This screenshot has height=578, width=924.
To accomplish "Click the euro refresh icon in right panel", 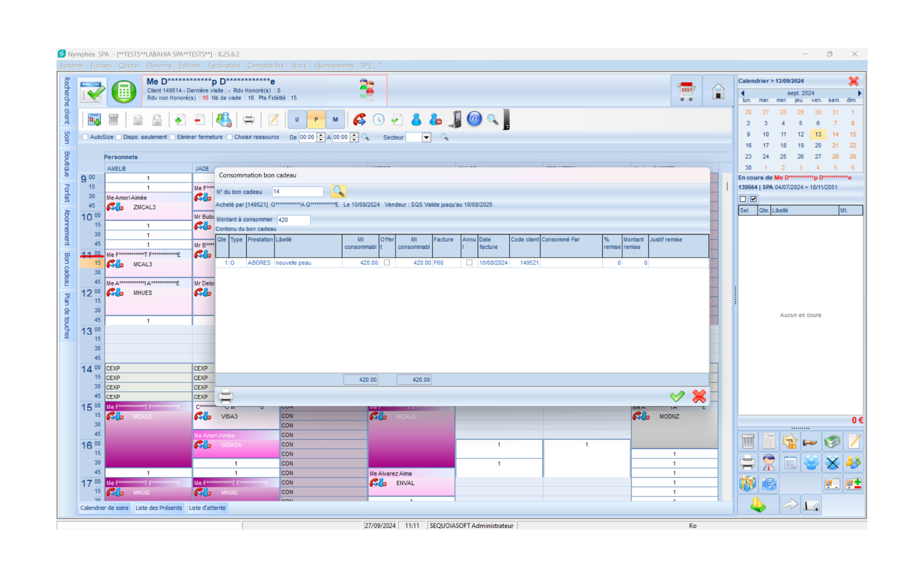I will coord(769,484).
